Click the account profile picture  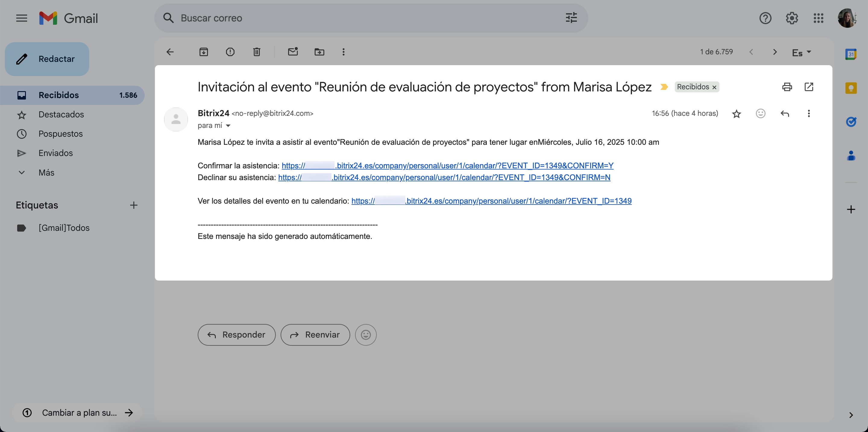[847, 18]
